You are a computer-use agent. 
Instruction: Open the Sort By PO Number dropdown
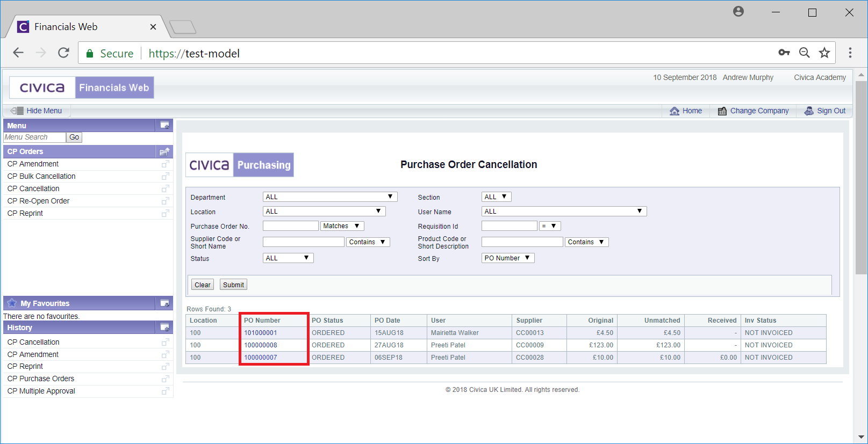pyautogui.click(x=508, y=258)
